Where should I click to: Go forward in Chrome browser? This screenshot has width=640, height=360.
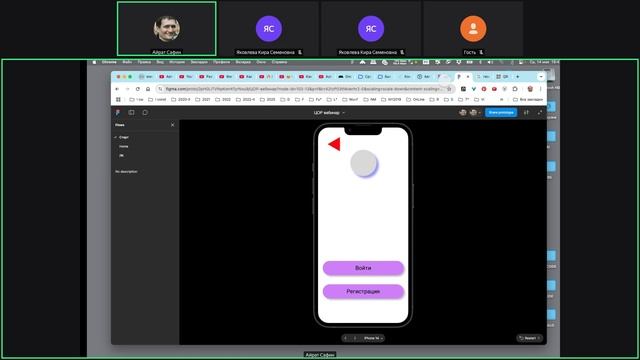click(127, 89)
